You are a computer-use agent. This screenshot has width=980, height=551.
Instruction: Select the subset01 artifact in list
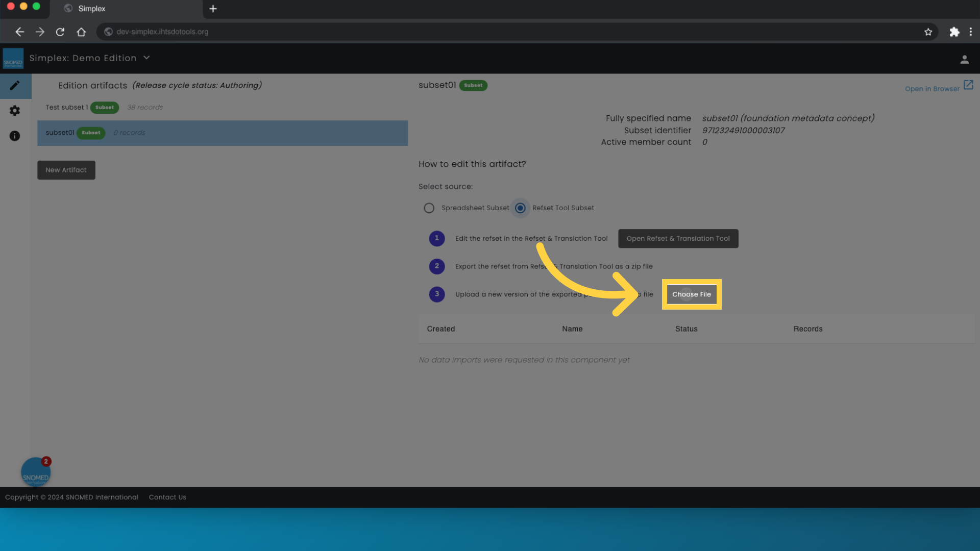click(x=222, y=133)
